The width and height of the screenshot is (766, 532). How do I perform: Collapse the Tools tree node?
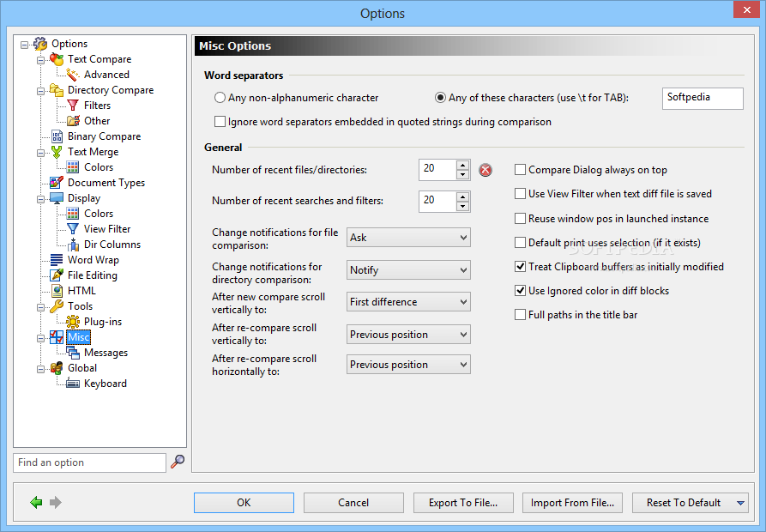coord(41,307)
